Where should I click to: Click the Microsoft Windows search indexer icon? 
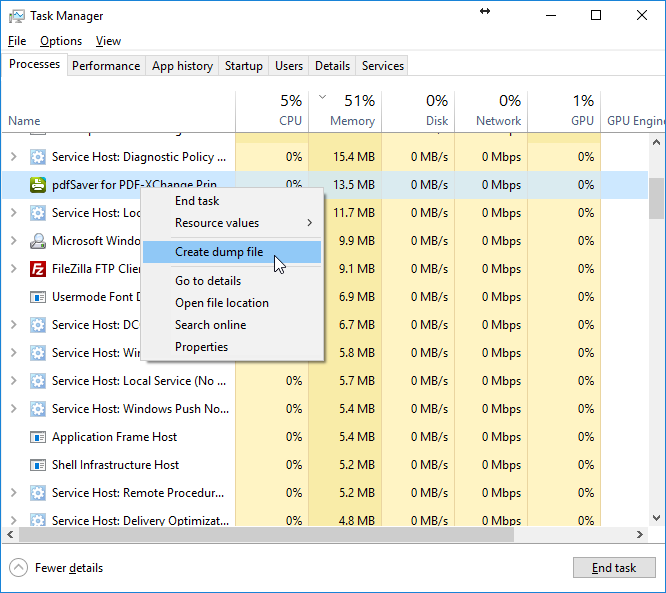click(38, 241)
